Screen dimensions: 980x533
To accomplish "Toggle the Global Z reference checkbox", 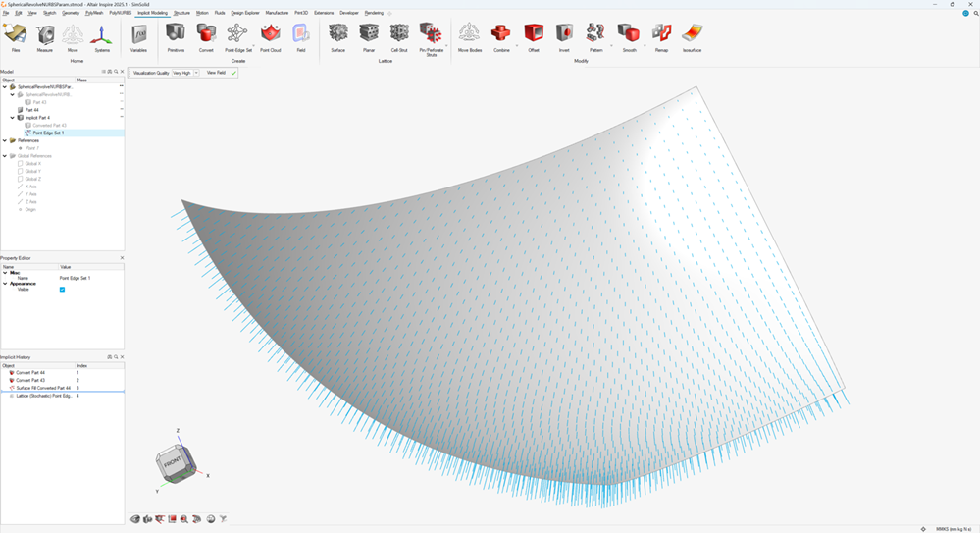I will click(21, 179).
